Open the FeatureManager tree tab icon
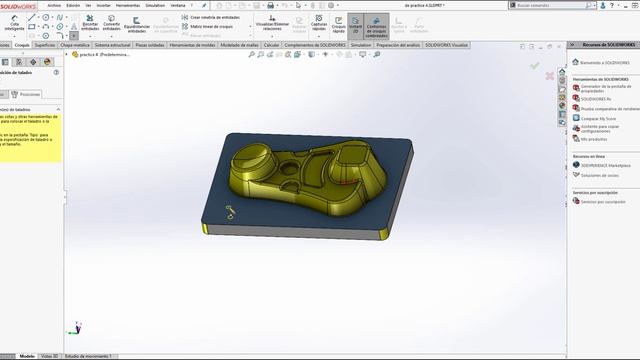The width and height of the screenshot is (640, 360). (5, 62)
